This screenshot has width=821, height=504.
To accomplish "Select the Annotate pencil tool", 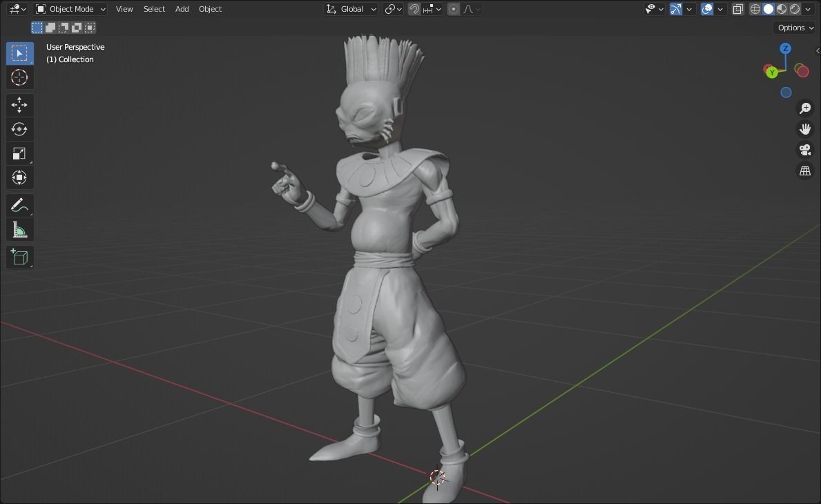I will [x=19, y=205].
